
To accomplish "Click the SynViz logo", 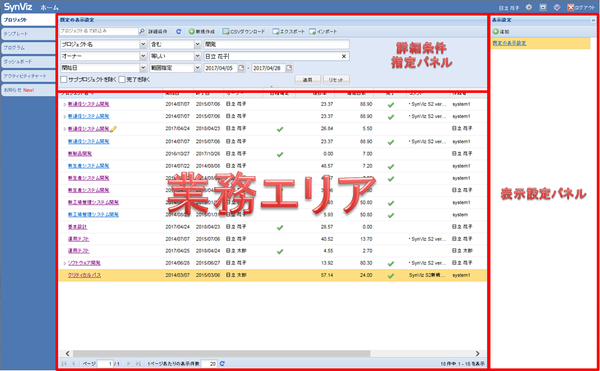I will click(18, 7).
